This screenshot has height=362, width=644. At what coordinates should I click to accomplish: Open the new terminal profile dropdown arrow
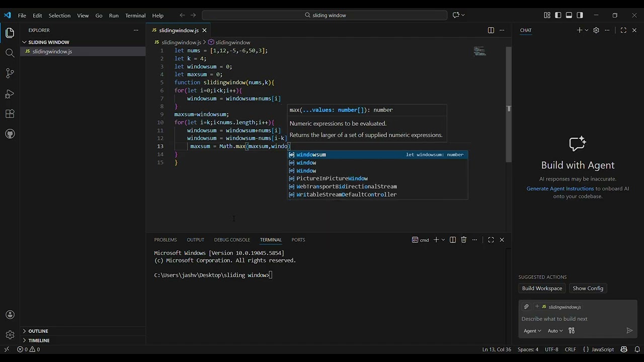pyautogui.click(x=443, y=240)
